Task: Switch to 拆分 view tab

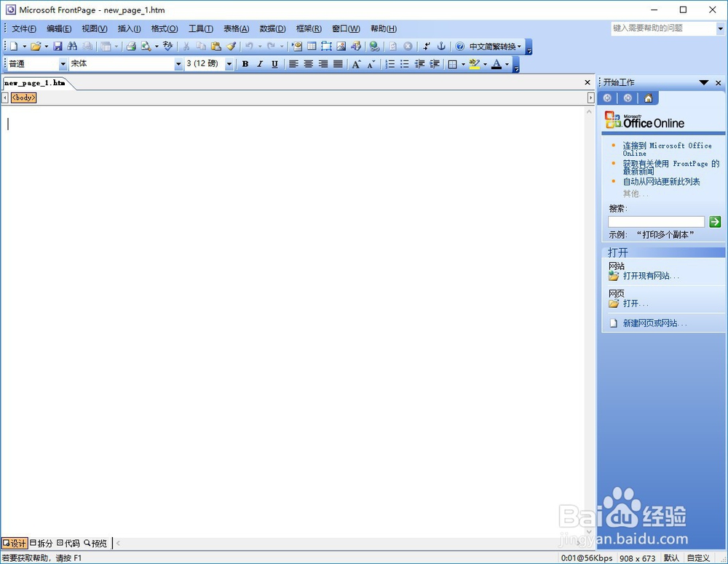Action: click(x=41, y=543)
